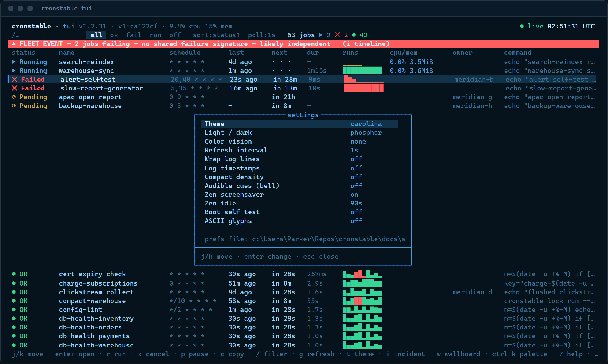Click the cert-expiry-check runs sparkline
608x364 pixels.
362,274
